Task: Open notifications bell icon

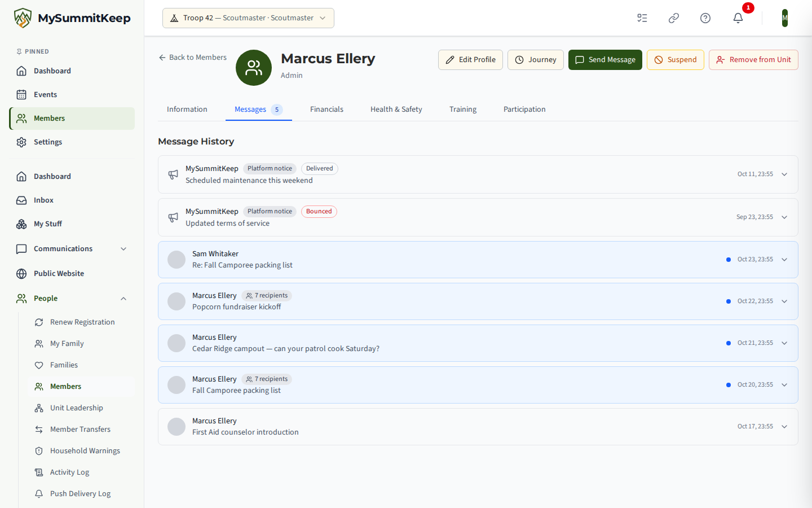Action: [738, 18]
